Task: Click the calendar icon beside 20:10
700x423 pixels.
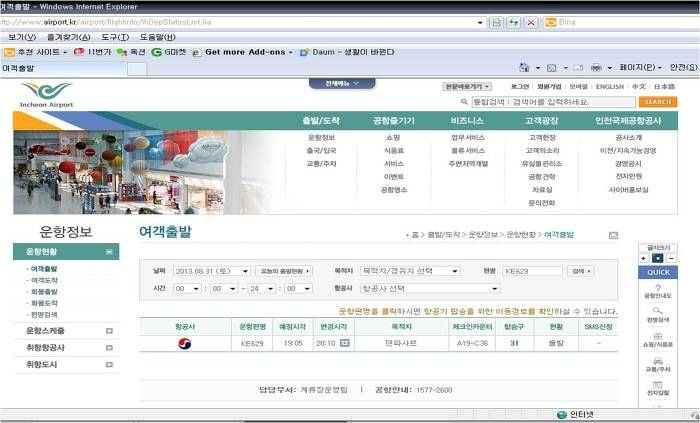Action: click(x=345, y=343)
